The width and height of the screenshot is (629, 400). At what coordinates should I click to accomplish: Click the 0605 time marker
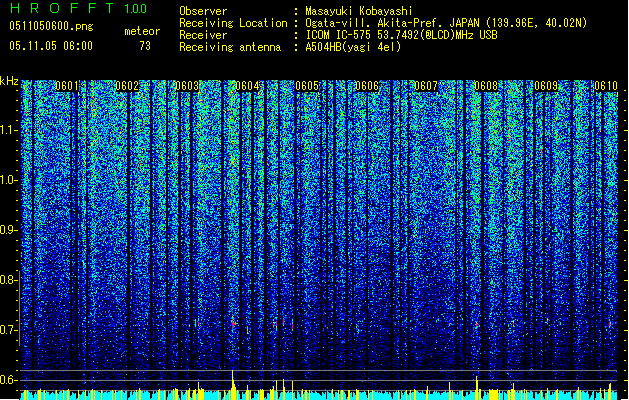click(307, 86)
